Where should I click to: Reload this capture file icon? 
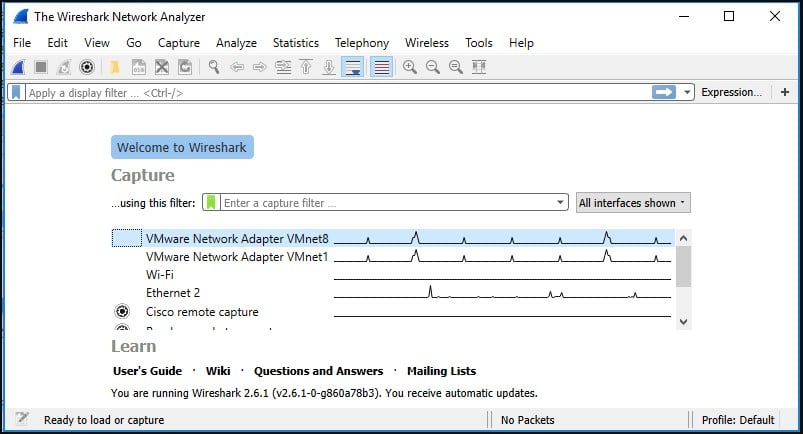185,67
